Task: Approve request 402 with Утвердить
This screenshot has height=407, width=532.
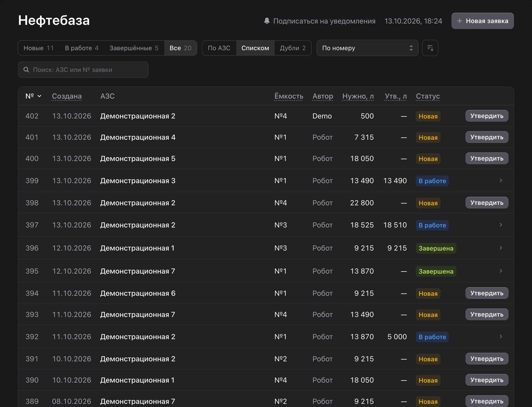Action: tap(487, 116)
